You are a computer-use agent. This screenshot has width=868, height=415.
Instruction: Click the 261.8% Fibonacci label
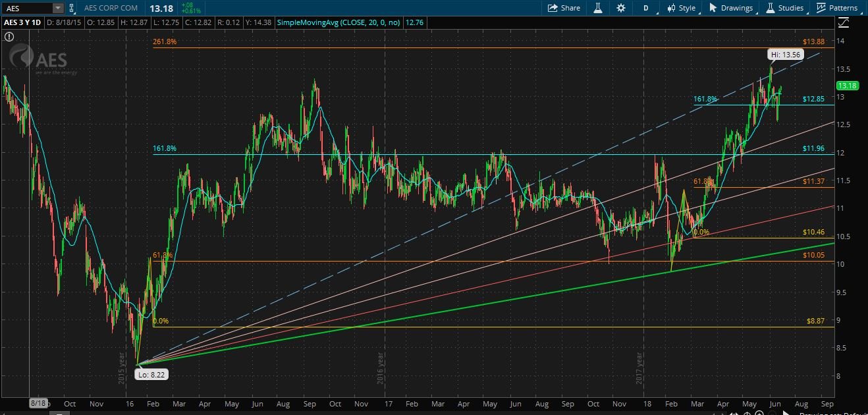[x=164, y=41]
